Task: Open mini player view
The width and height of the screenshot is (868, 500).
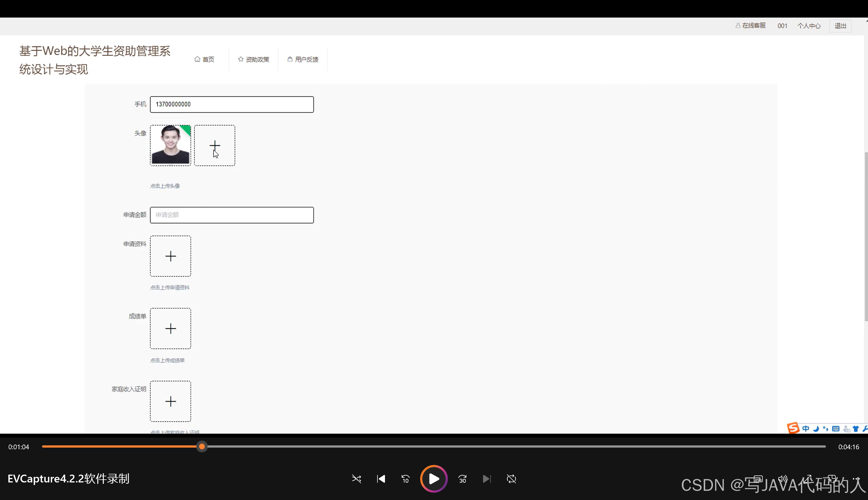Action: 832,479
